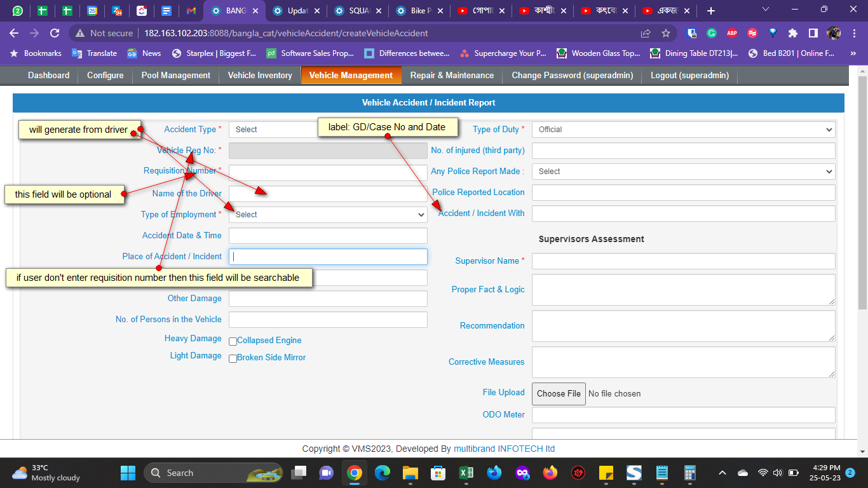Go to the Repair & Maintenance menu
The width and height of the screenshot is (868, 488).
tap(452, 75)
